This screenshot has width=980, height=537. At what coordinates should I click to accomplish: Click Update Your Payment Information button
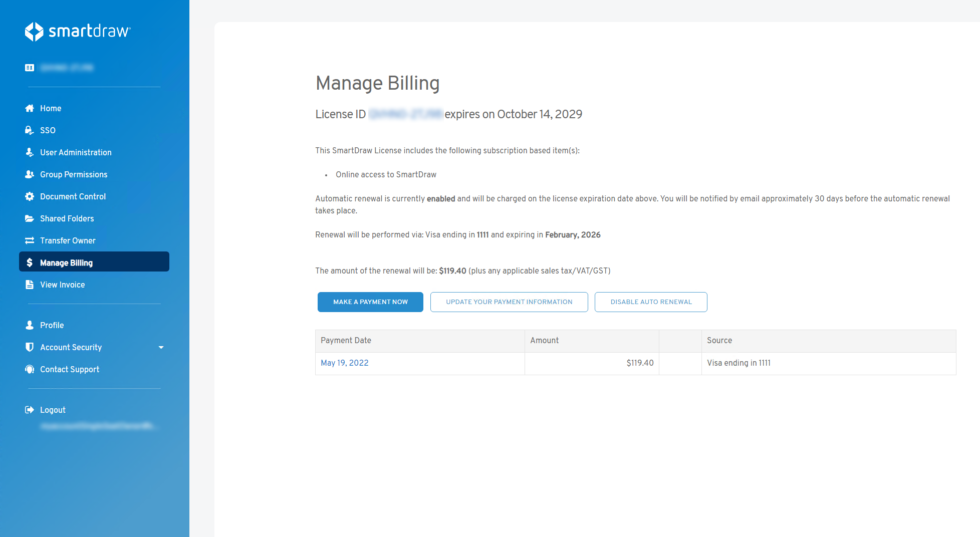(509, 302)
